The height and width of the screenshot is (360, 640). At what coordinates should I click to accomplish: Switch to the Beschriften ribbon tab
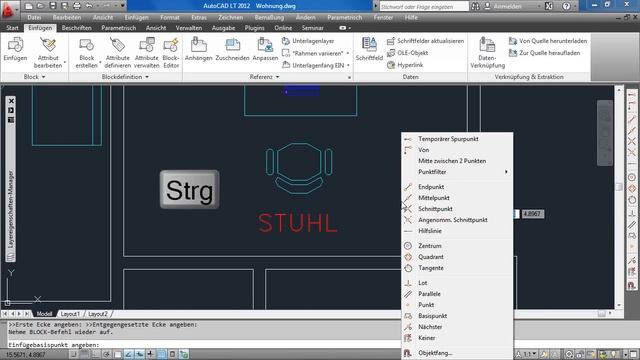click(x=76, y=28)
